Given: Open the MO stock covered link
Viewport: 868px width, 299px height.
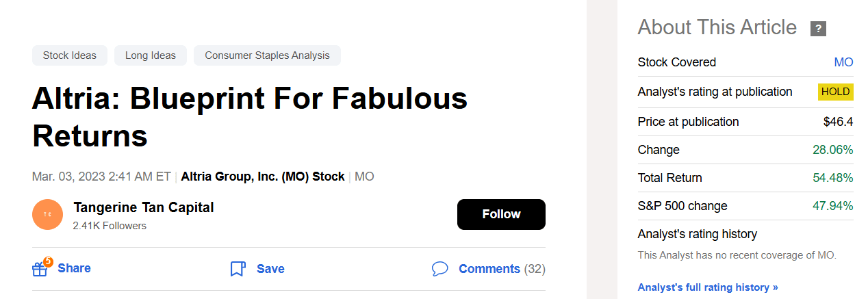Looking at the screenshot, I should point(843,62).
